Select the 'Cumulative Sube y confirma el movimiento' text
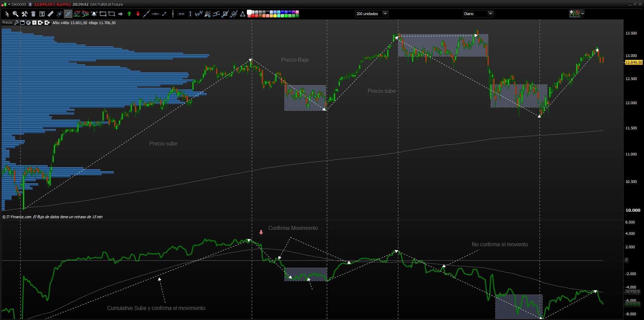Image resolution: width=644 pixels, height=320 pixels. coord(156,308)
